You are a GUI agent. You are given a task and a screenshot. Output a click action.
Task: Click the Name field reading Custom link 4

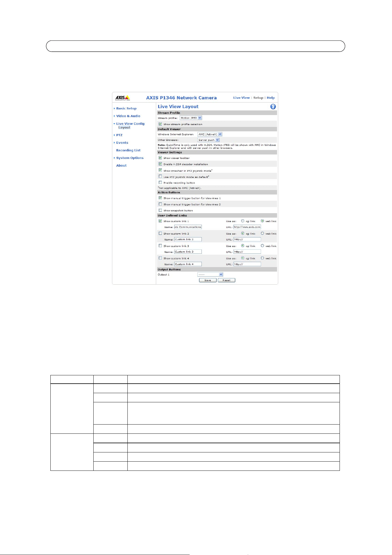[x=188, y=264]
